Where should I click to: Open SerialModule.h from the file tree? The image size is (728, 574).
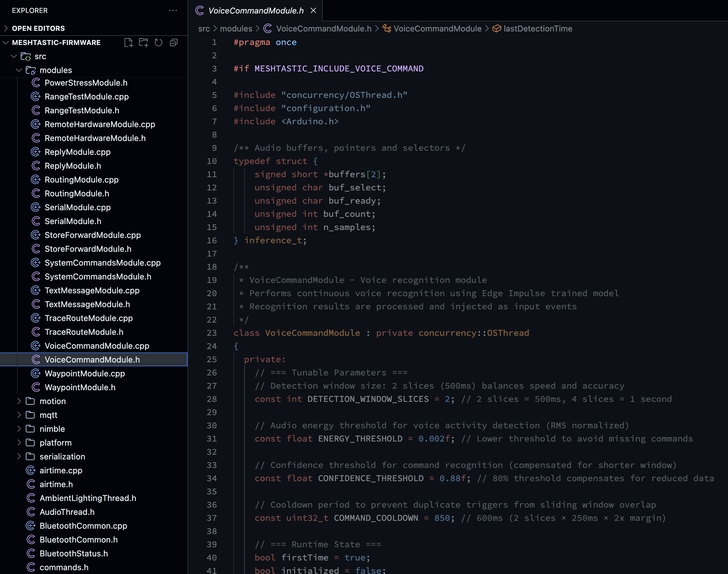[x=73, y=221]
